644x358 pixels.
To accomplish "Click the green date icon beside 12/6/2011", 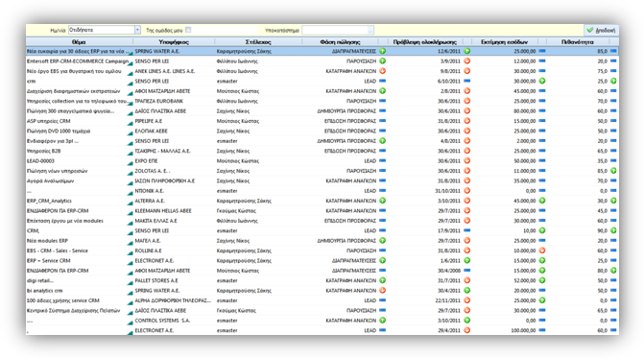I will click(467, 51).
